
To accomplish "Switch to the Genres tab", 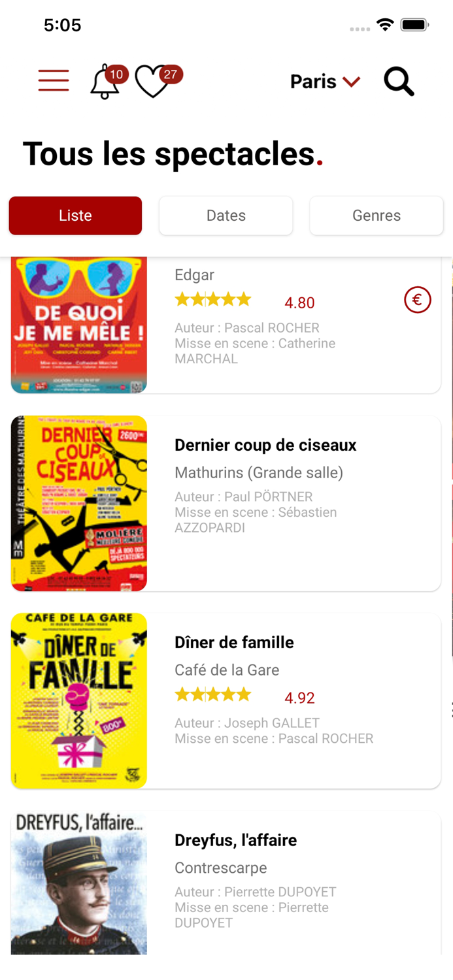I will 377,216.
